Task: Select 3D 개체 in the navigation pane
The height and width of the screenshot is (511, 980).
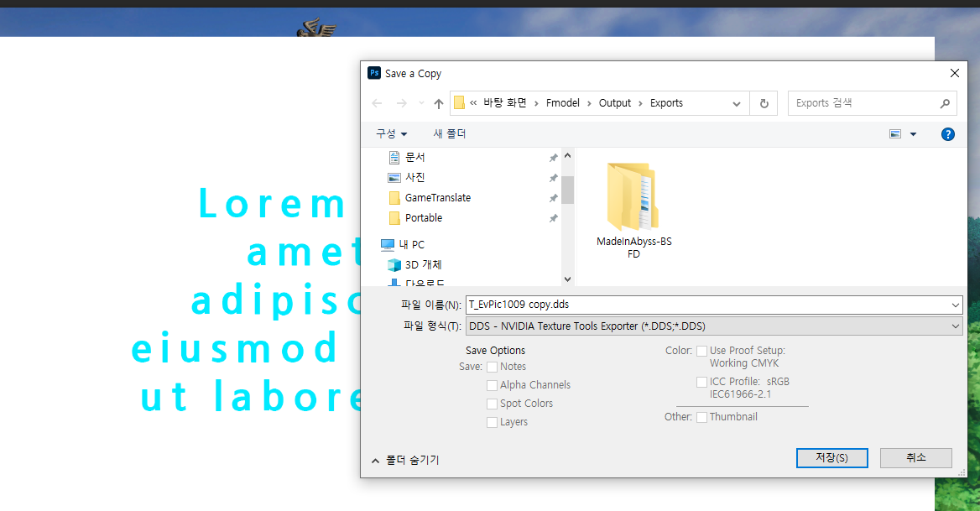Action: click(423, 265)
